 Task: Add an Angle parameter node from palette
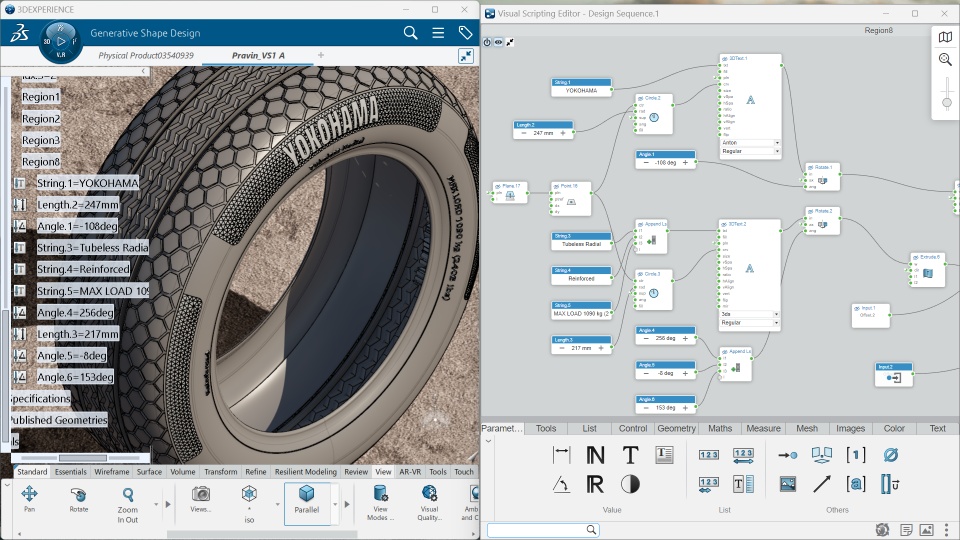pyautogui.click(x=562, y=485)
